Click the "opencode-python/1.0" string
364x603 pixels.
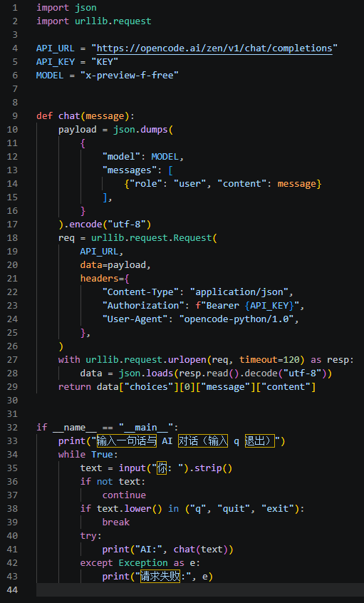236,319
